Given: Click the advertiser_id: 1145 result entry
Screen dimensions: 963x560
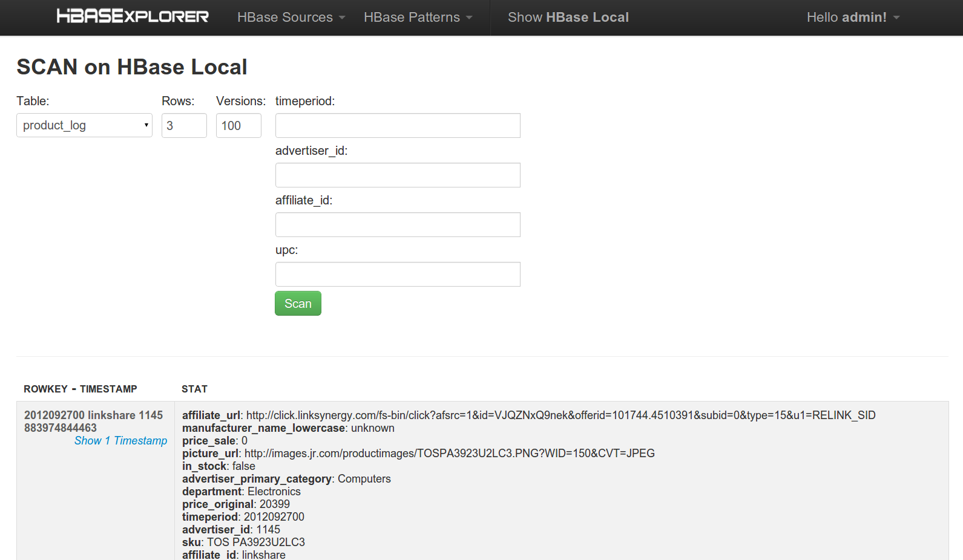Looking at the screenshot, I should coord(231,530).
